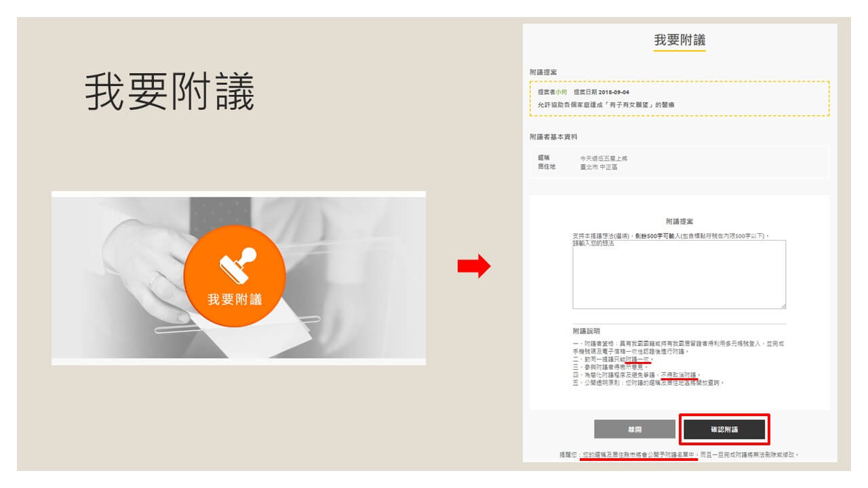Click the underlined reminder text below the buttons
Viewport: 868px width, 488px height.
639,455
